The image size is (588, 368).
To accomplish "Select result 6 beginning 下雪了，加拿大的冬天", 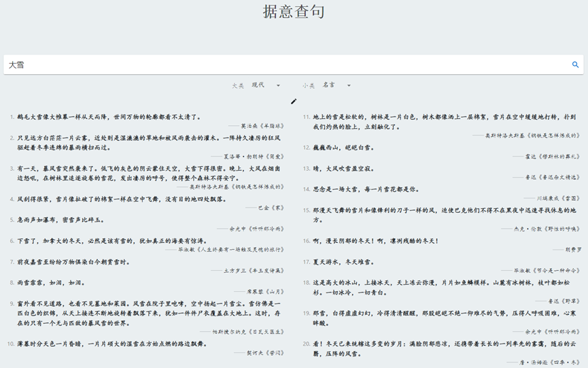I will point(112,241).
